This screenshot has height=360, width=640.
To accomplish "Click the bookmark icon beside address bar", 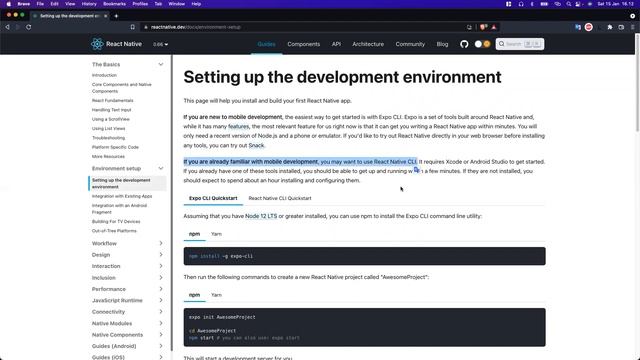I will click(x=133, y=27).
